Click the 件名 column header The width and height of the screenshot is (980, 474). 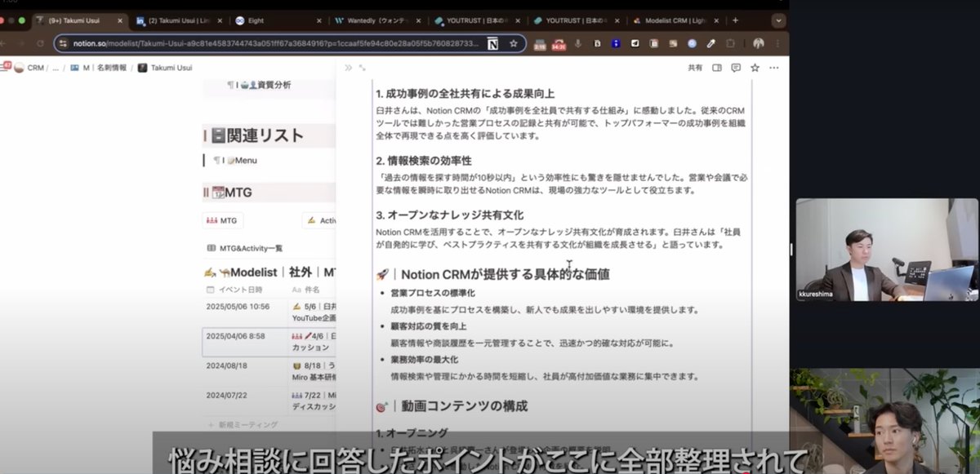coord(306,290)
